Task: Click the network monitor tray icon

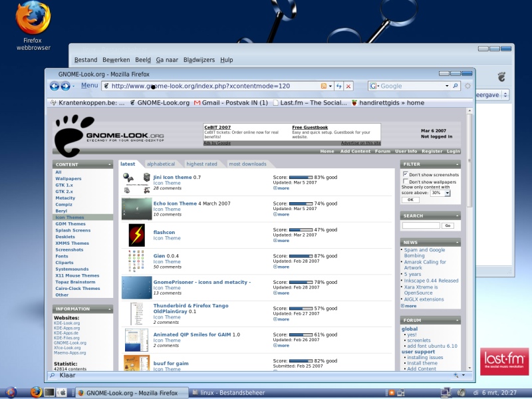Action: pos(446,392)
